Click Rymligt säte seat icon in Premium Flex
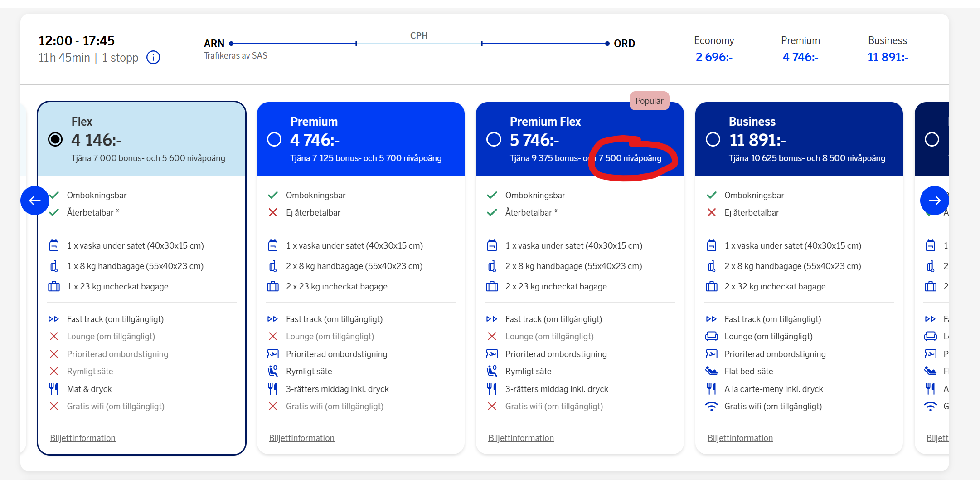Viewport: 980px width, 480px height. 492,371
